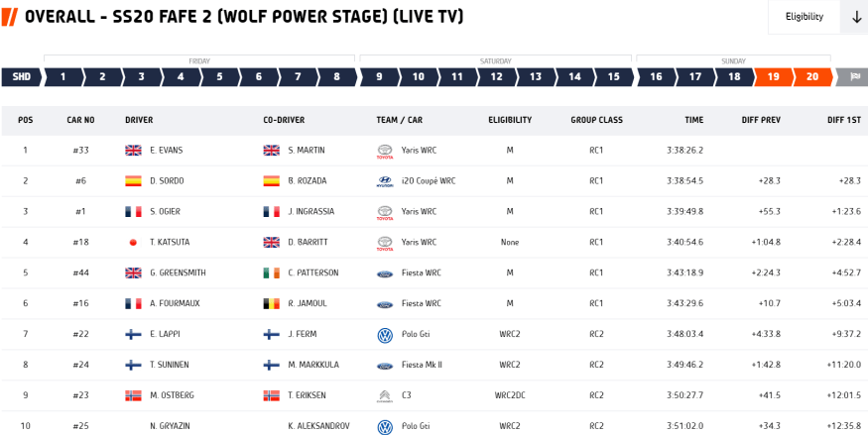Click the Hyundai logo beside i20 Coupé WRC
The width and height of the screenshot is (868, 435).
click(x=385, y=181)
